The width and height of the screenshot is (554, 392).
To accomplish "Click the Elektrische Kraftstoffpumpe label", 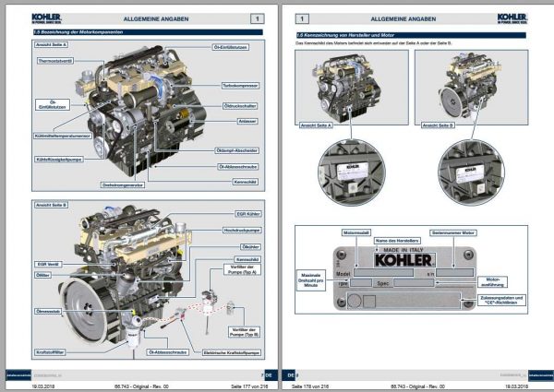I will [232, 352].
